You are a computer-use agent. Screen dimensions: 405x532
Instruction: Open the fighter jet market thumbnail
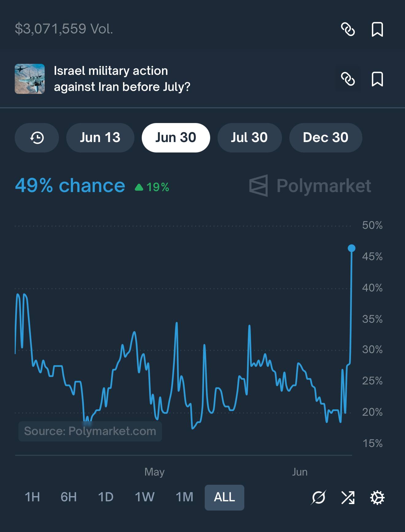(30, 79)
